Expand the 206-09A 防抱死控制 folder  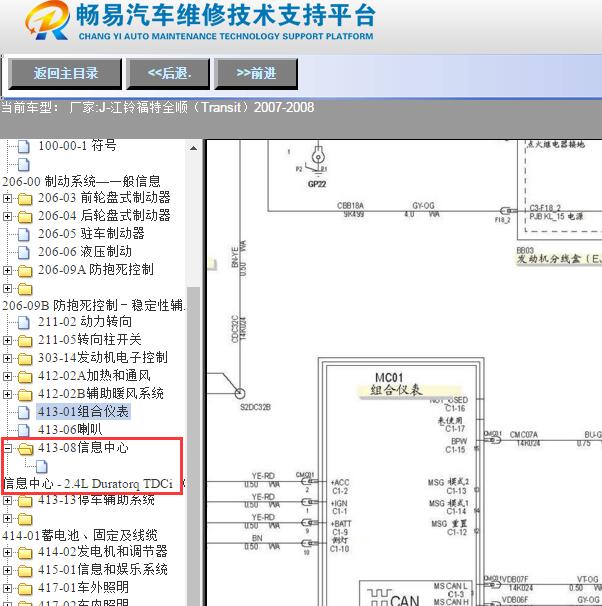tap(7, 271)
